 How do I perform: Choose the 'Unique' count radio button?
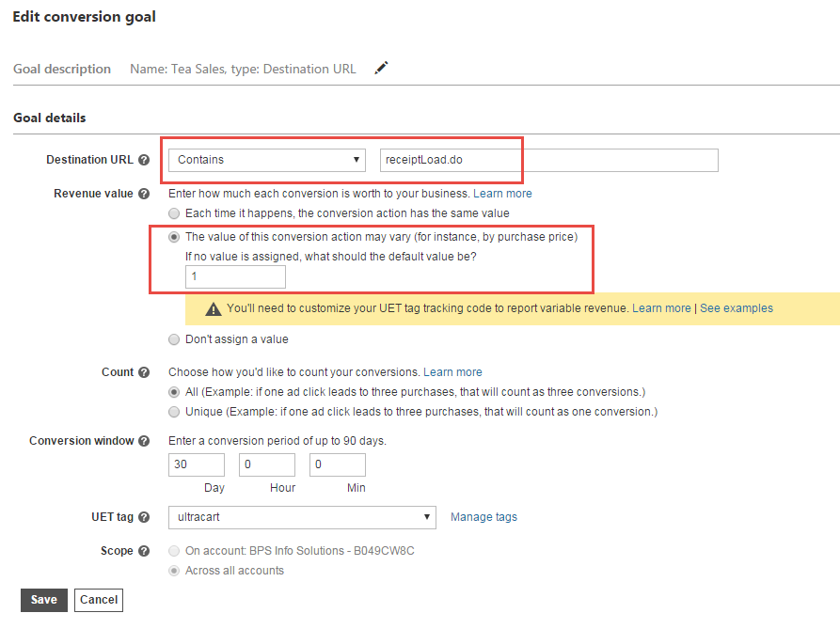174,412
